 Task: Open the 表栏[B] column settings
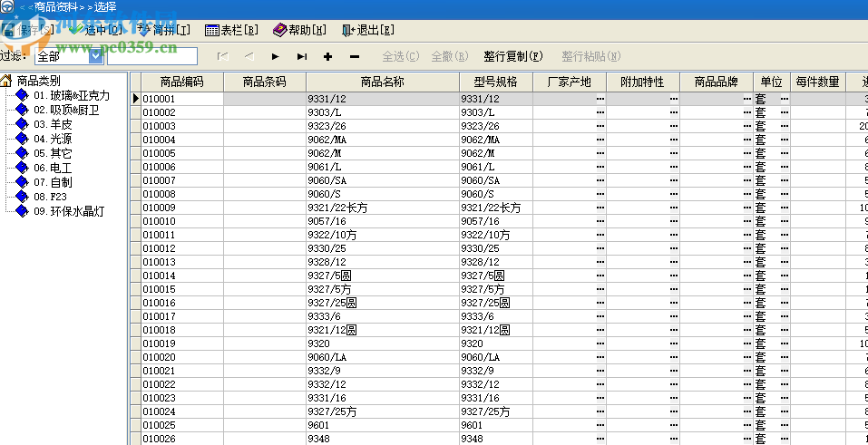click(x=231, y=30)
